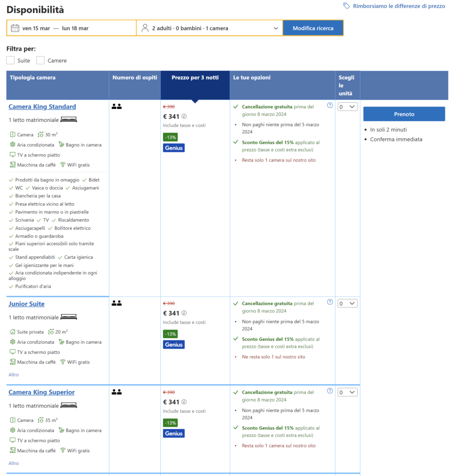Enable the Camere filter checkbox
This screenshot has width=469, height=476.
click(40, 60)
